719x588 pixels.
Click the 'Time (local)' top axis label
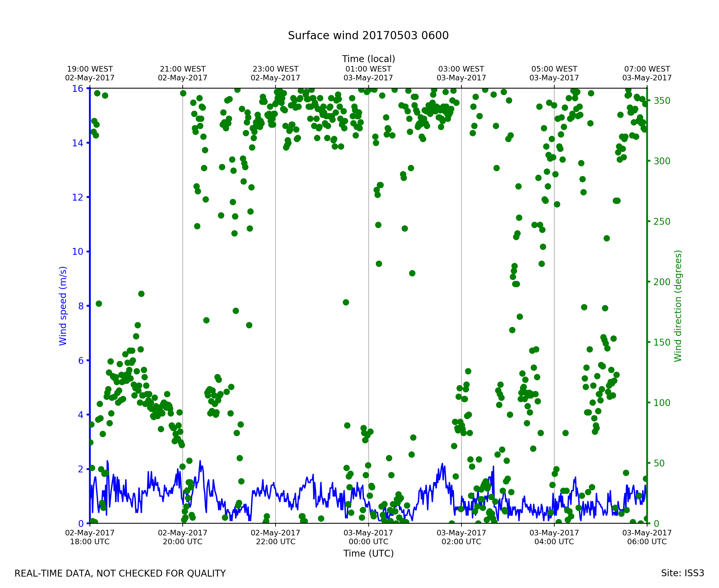tap(368, 59)
